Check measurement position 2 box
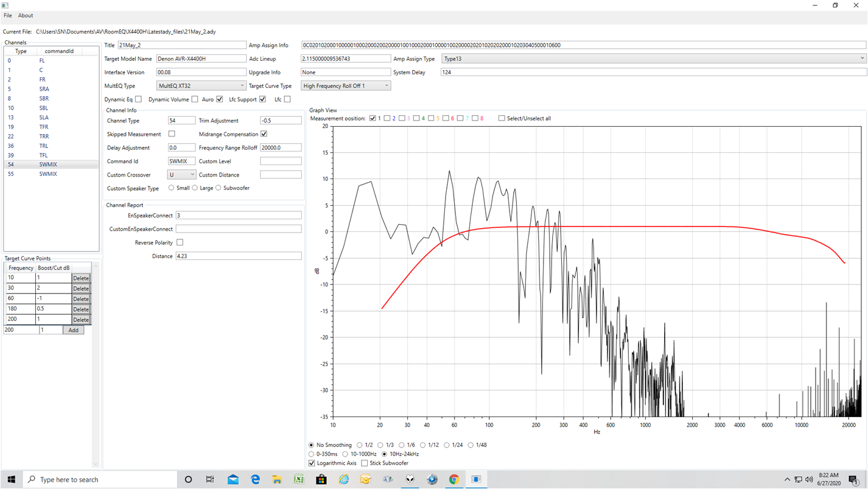This screenshot has width=868, height=489. pyautogui.click(x=387, y=118)
